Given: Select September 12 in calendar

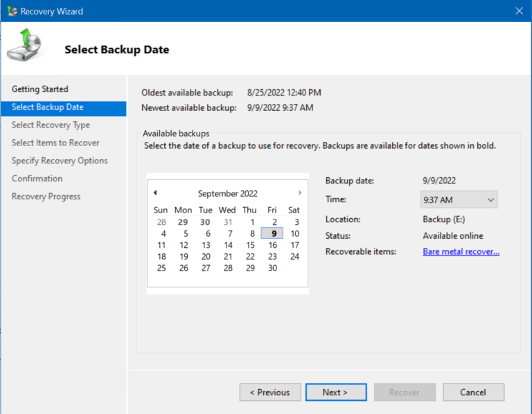Looking at the screenshot, I should tap(184, 245).
